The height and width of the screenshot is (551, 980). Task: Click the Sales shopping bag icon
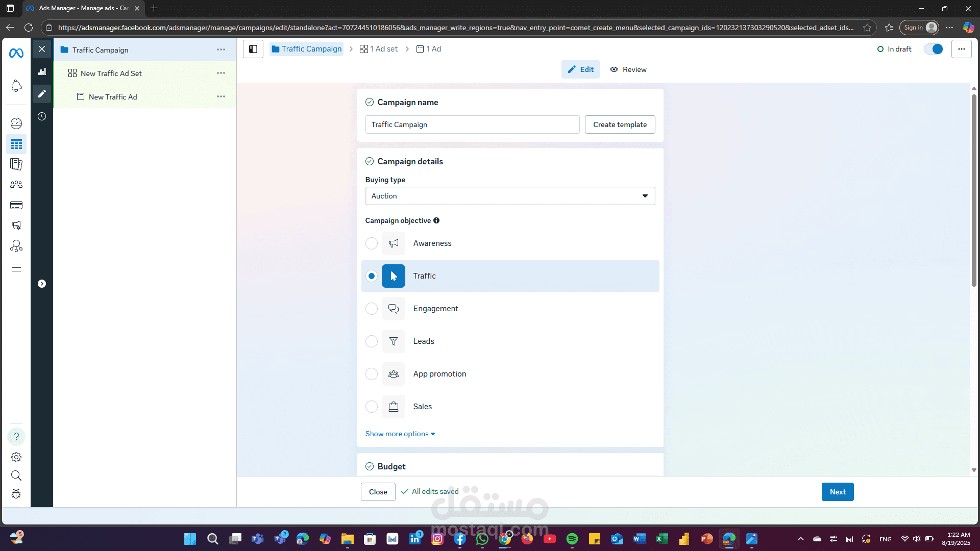[x=394, y=407]
